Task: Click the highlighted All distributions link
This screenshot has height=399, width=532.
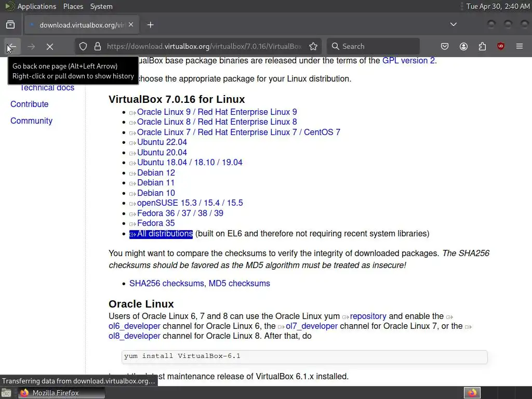Action: click(161, 234)
